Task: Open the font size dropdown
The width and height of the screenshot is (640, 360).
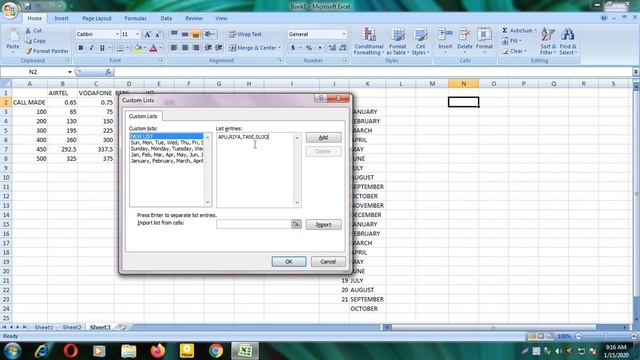Action: tap(137, 34)
